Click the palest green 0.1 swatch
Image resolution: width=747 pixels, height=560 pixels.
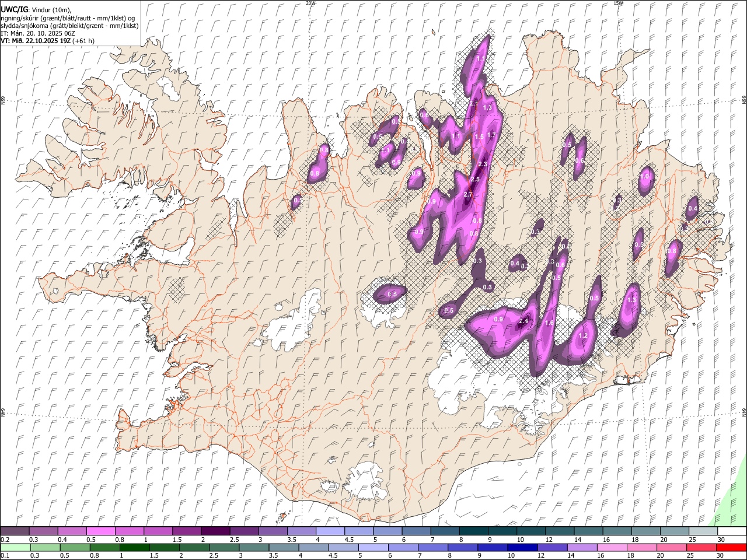(15, 548)
